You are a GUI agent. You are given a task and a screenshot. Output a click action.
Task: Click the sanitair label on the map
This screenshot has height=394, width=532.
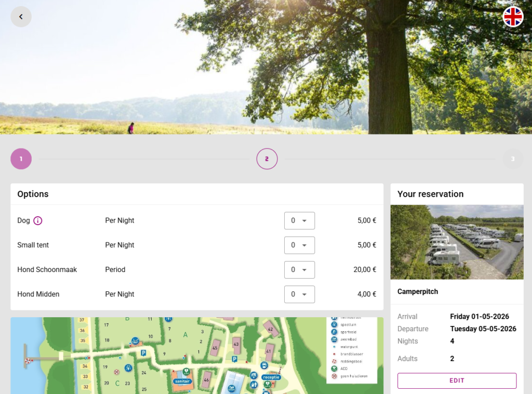point(182,381)
